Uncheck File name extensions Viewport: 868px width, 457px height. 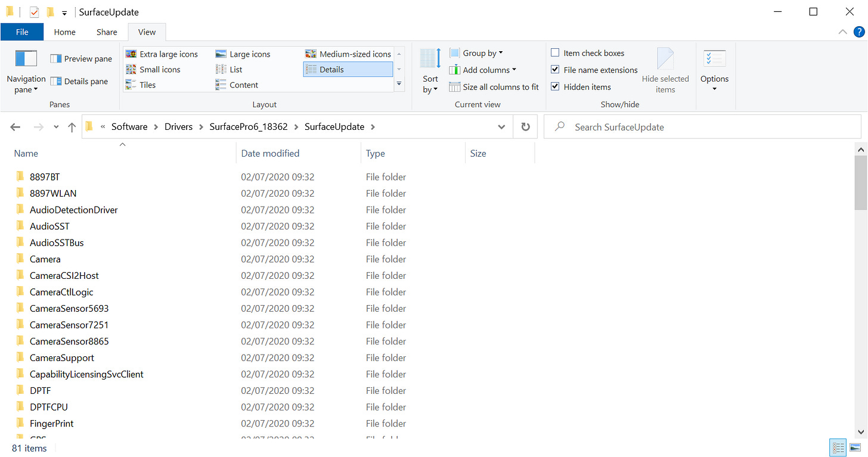pyautogui.click(x=594, y=70)
